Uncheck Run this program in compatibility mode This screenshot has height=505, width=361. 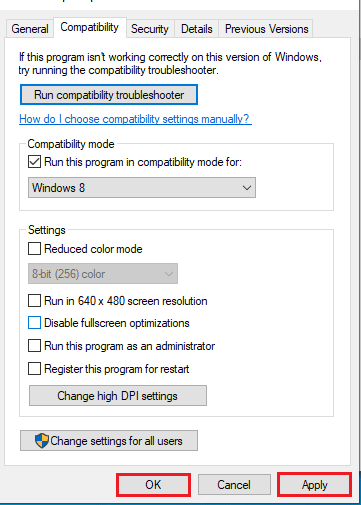(34, 162)
